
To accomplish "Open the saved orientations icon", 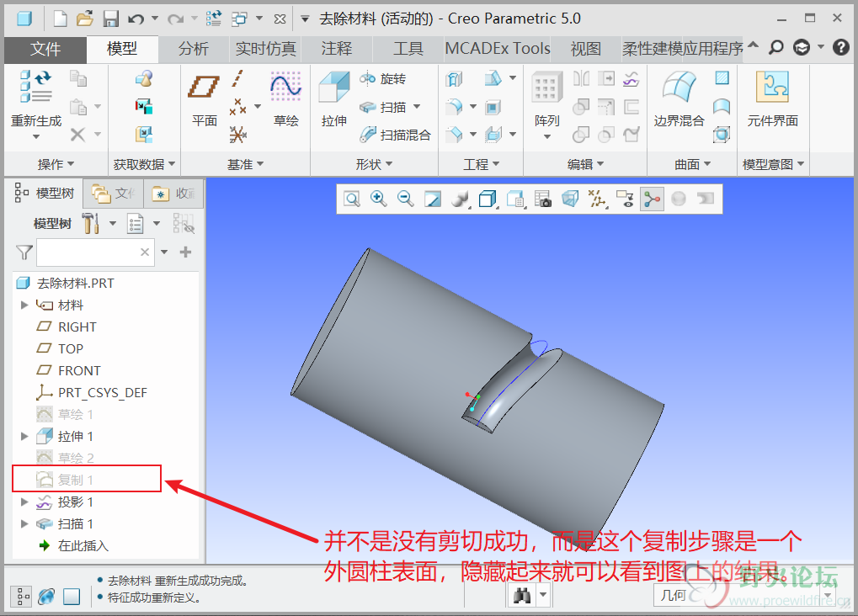I will [515, 199].
